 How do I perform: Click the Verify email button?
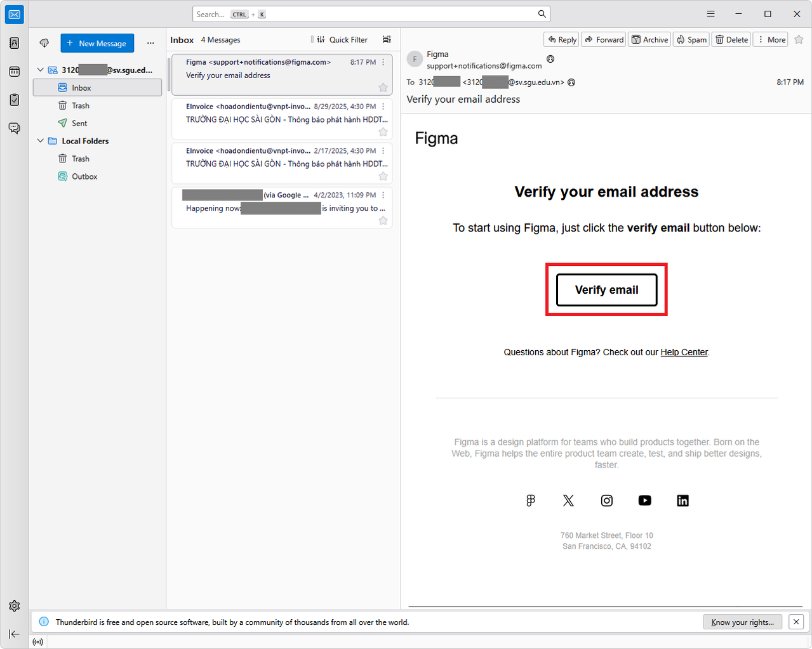coord(606,290)
